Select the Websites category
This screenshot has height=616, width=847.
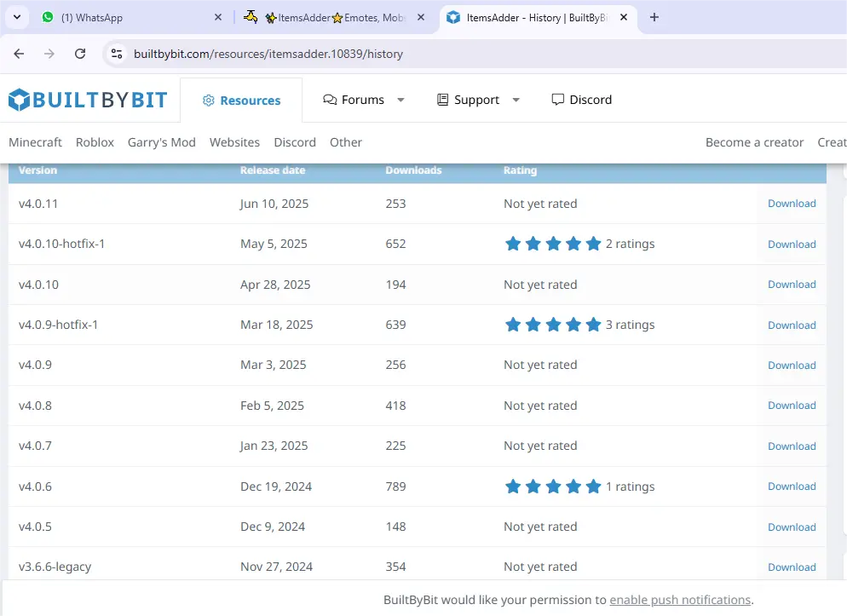[x=234, y=142]
